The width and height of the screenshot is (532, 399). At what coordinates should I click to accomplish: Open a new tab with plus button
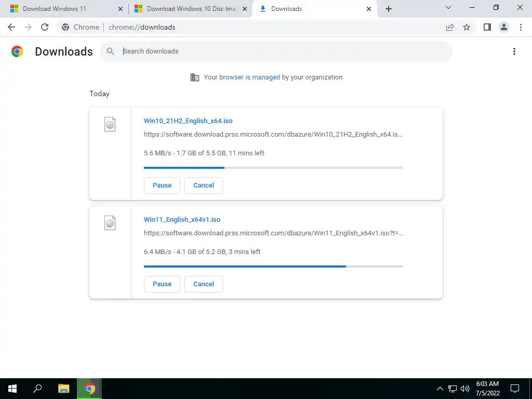pyautogui.click(x=389, y=9)
